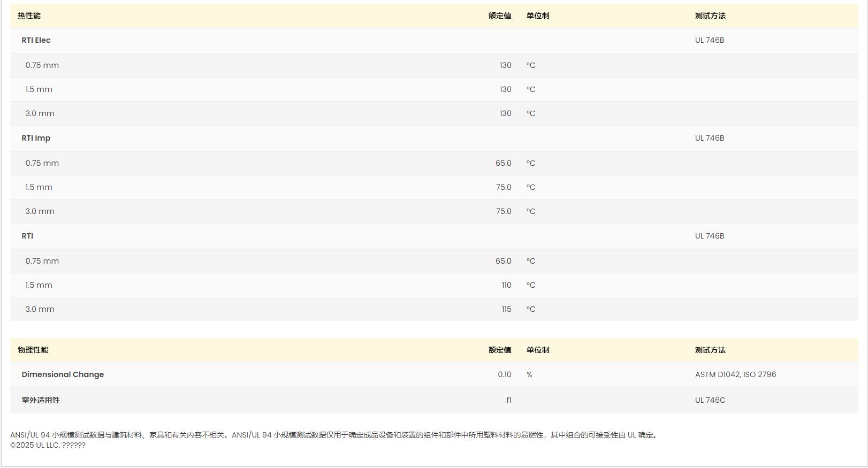Click "3.0 mm" under RTI Elec

pyautogui.click(x=40, y=113)
